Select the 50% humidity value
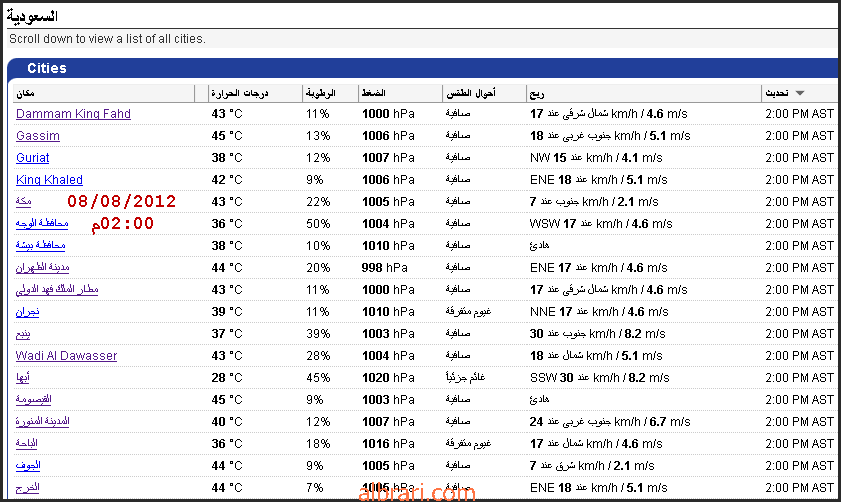The height and width of the screenshot is (502, 841). click(318, 224)
